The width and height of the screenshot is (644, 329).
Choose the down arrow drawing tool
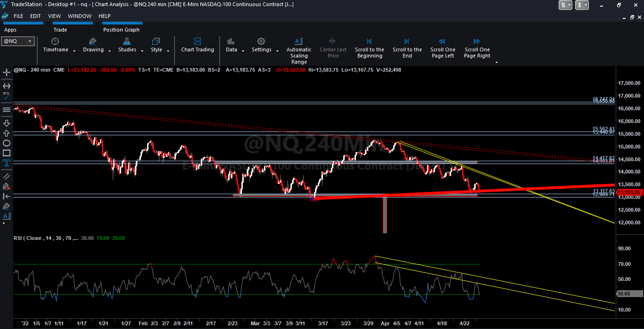[7, 123]
